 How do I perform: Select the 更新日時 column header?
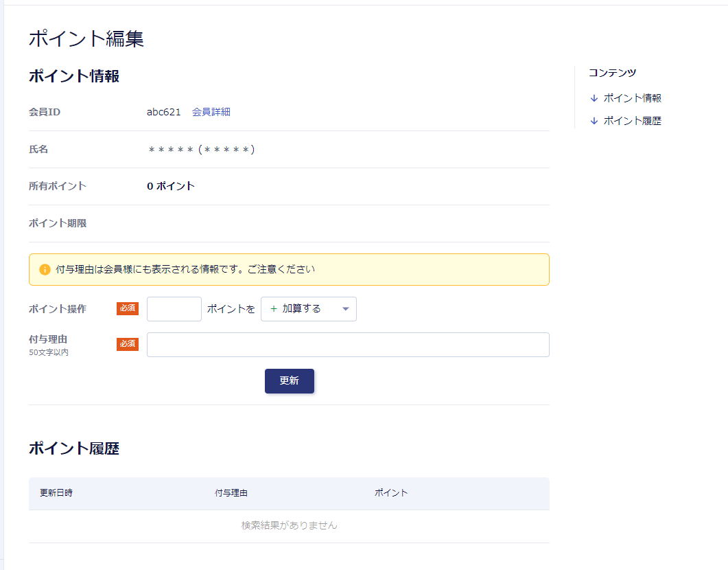pyautogui.click(x=56, y=493)
